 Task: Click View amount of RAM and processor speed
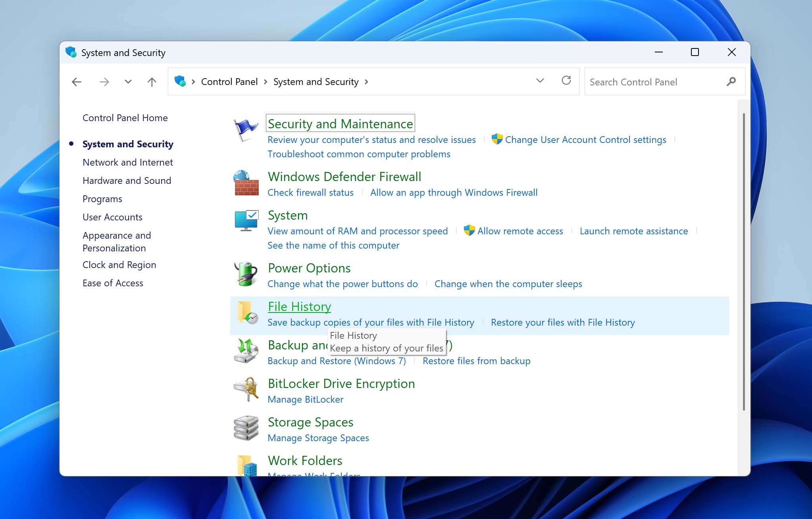(358, 231)
